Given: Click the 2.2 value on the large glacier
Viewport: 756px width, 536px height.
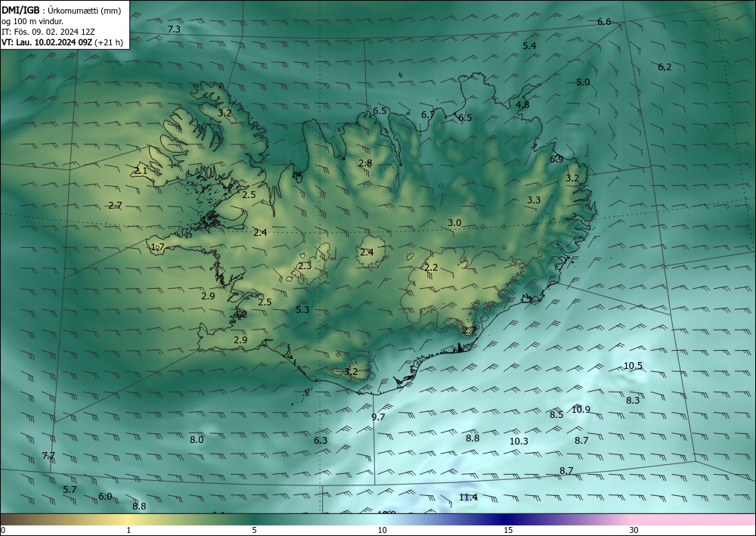Looking at the screenshot, I should 431,267.
